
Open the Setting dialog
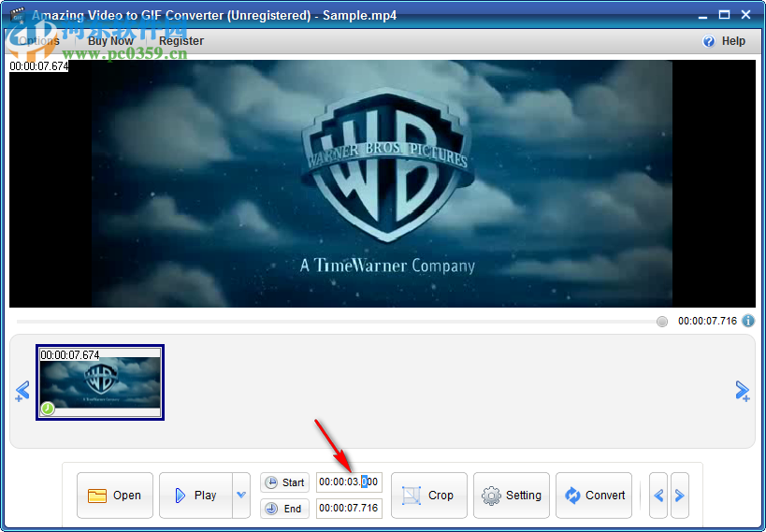coord(512,496)
